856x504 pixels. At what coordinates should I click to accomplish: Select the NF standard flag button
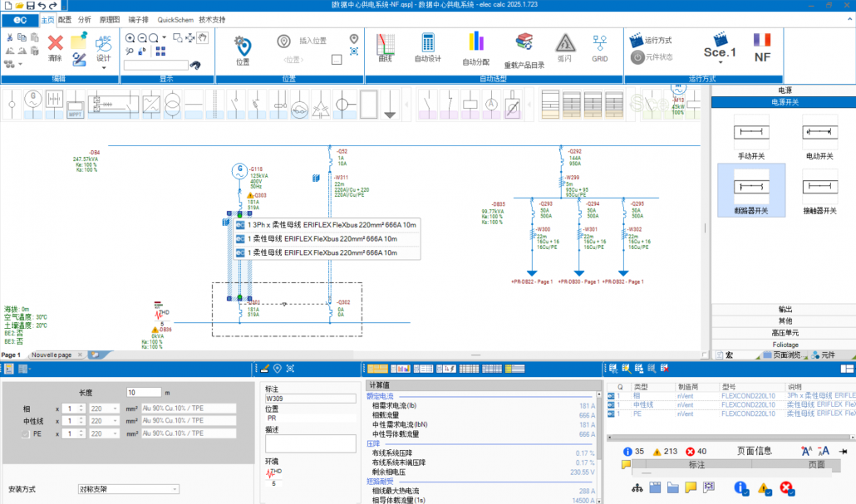tap(761, 46)
